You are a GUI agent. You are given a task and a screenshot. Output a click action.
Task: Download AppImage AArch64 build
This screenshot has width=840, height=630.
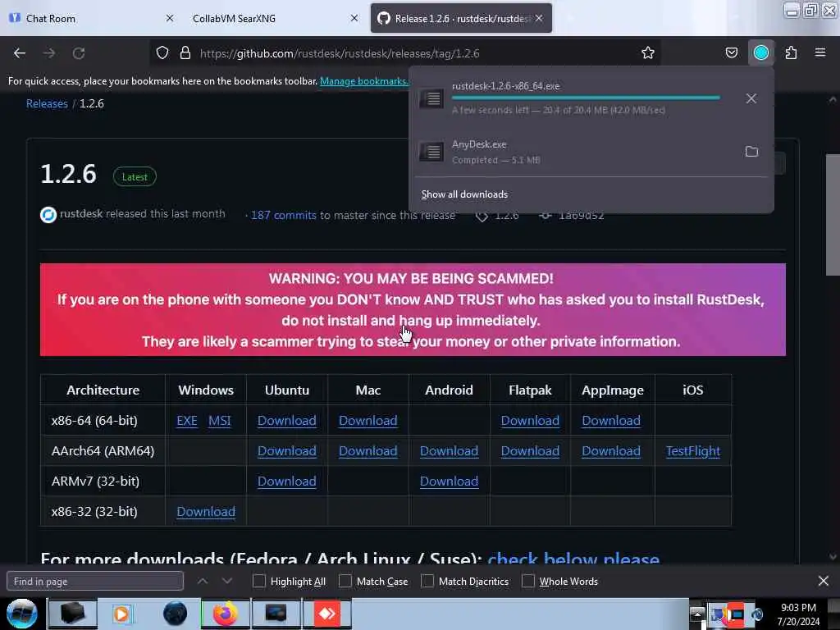coord(611,451)
